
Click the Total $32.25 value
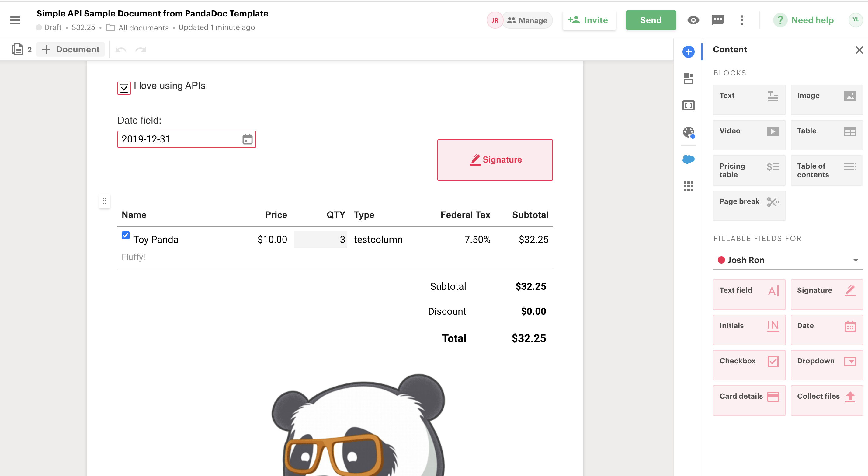pos(529,338)
